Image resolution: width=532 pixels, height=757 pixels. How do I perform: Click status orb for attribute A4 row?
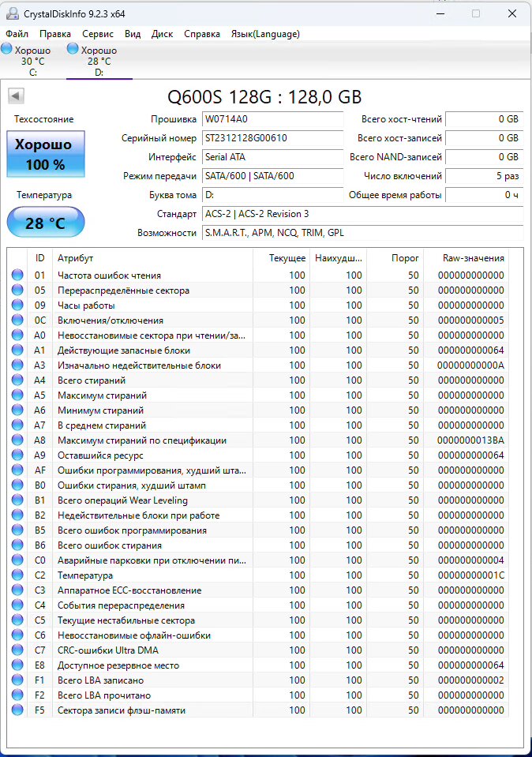pos(17,380)
